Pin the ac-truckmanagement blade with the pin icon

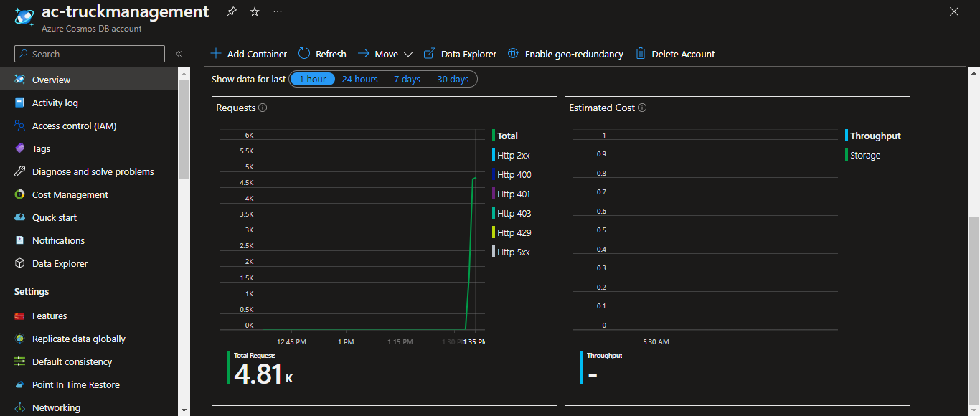[x=231, y=12]
